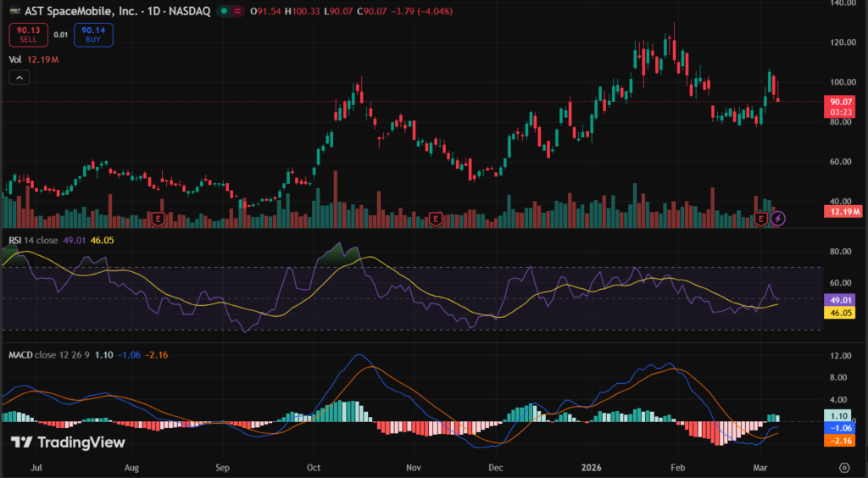The height and width of the screenshot is (478, 868).
Task: Open chart settings gear in bottom-right corner
Action: coord(844,467)
